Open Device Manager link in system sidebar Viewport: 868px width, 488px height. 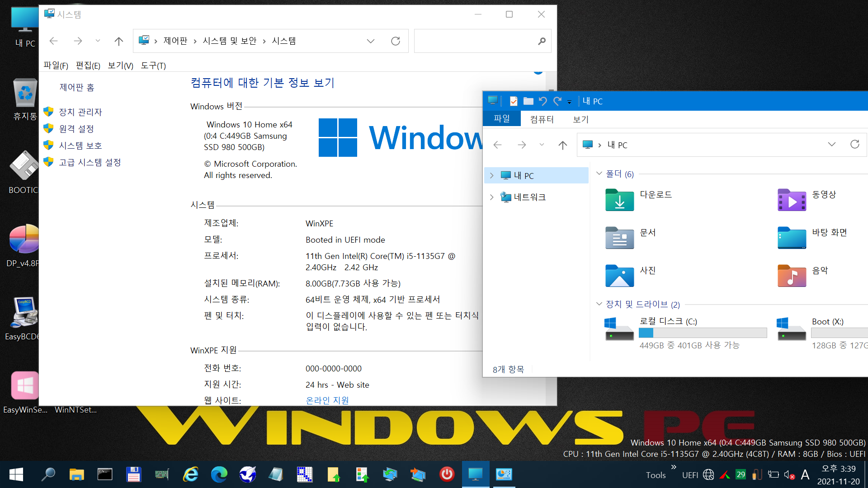80,112
